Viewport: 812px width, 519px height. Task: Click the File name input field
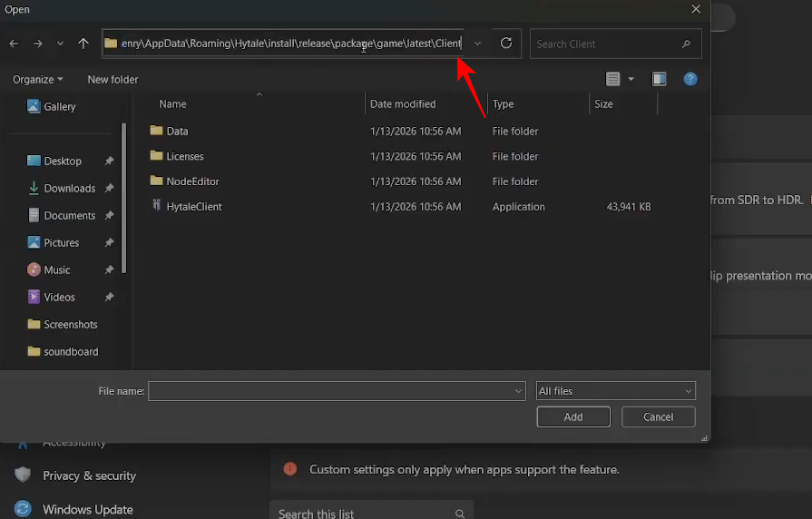[331, 391]
